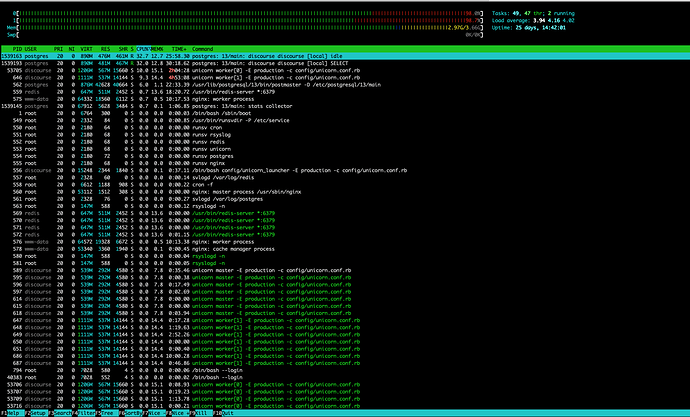Sort by the TIME+ column header

(179, 49)
